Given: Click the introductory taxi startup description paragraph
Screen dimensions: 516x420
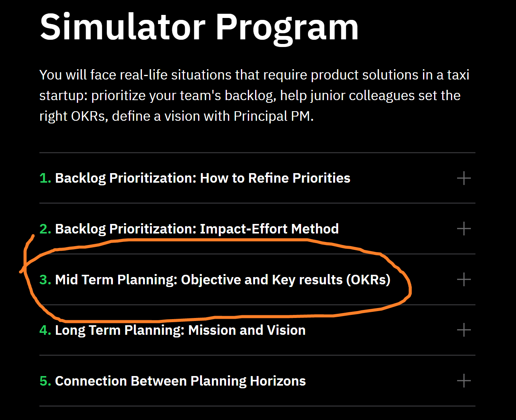Looking at the screenshot, I should (254, 95).
